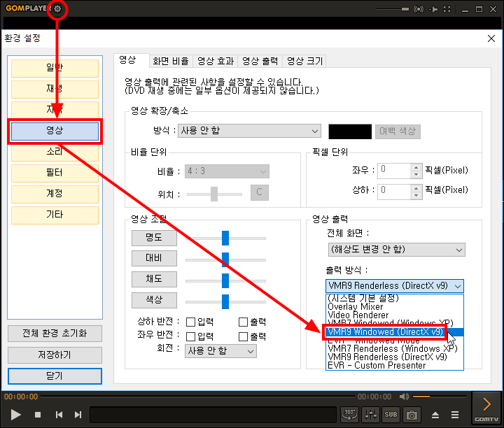Click the 위치 position slider
This screenshot has width=504, height=428.
pyautogui.click(x=214, y=194)
